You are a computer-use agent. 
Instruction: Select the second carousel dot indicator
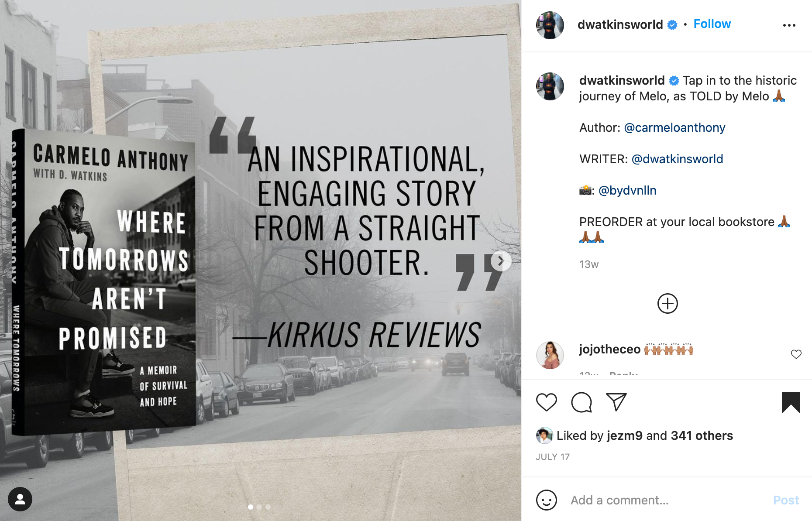259,507
